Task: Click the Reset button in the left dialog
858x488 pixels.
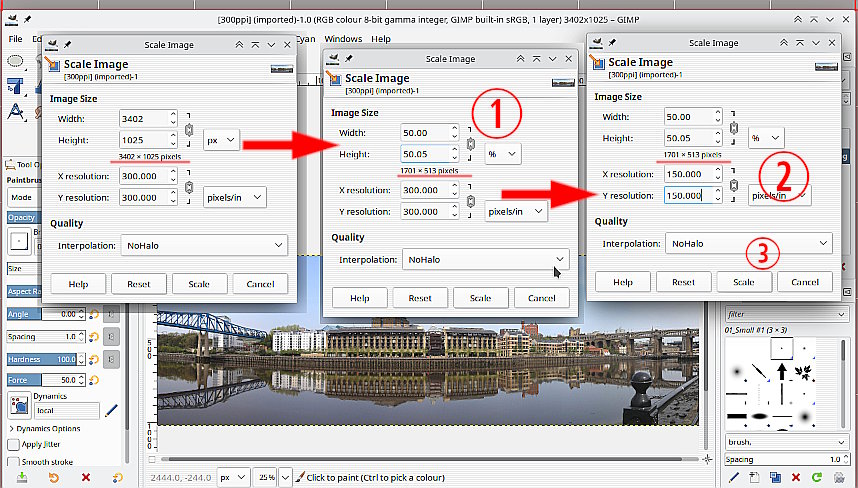Action: 138,284
